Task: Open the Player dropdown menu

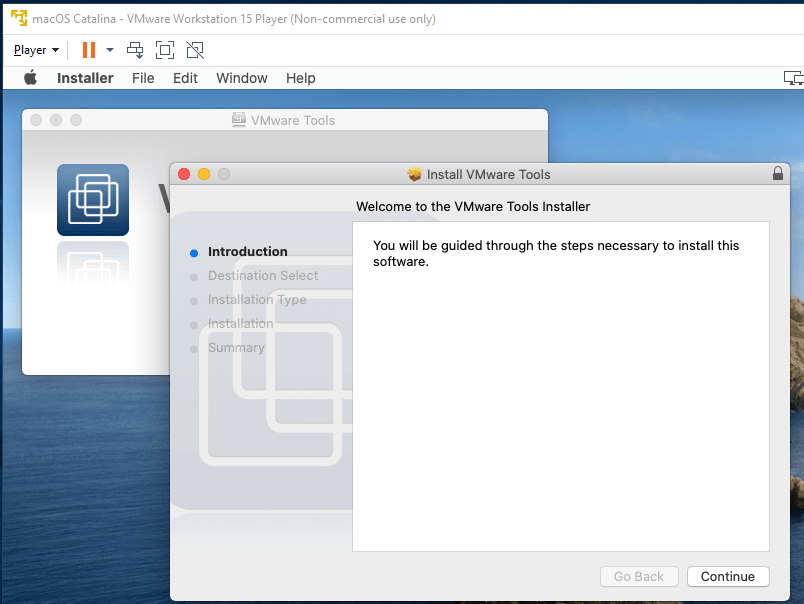Action: pyautogui.click(x=36, y=50)
